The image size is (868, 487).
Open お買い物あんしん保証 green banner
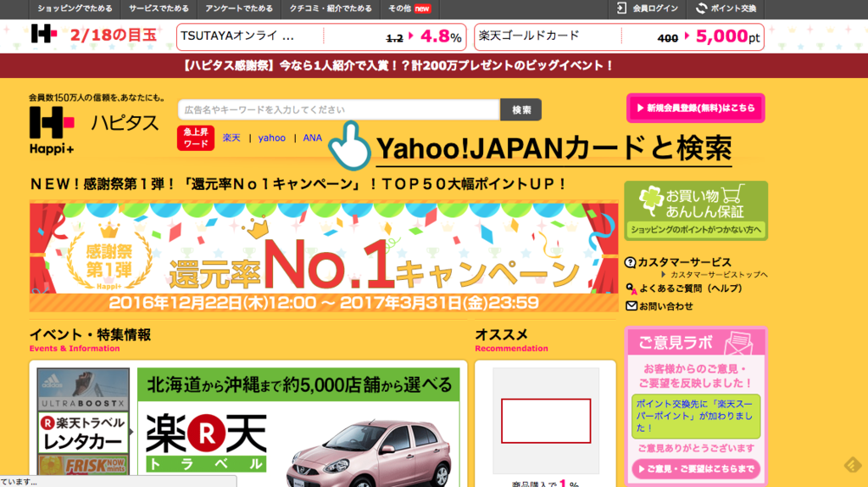[696, 210]
